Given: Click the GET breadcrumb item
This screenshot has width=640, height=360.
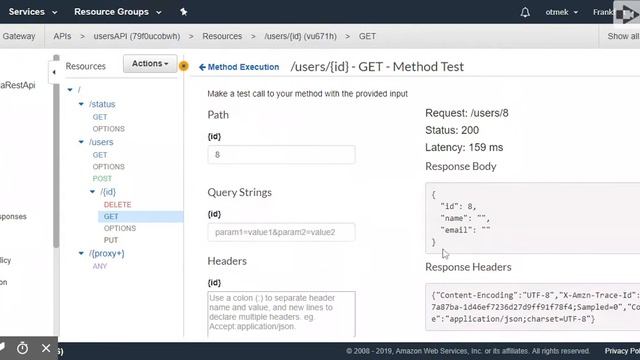Looking at the screenshot, I should 367,36.
